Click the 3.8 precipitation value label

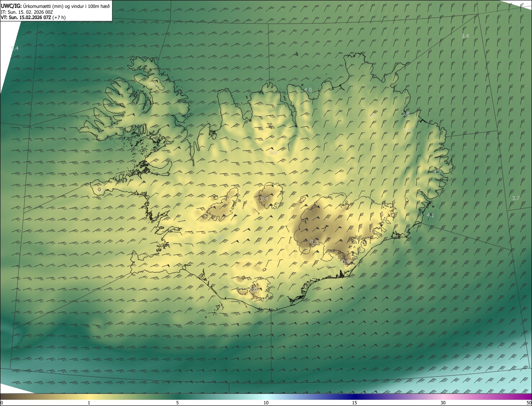point(406,114)
